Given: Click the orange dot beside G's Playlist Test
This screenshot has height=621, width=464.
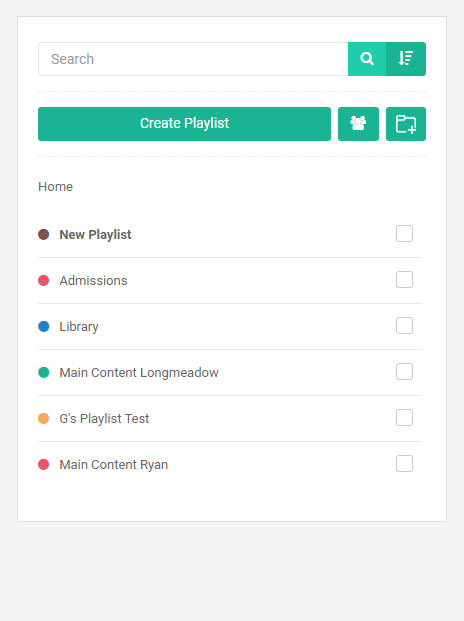Looking at the screenshot, I should coord(44,418).
